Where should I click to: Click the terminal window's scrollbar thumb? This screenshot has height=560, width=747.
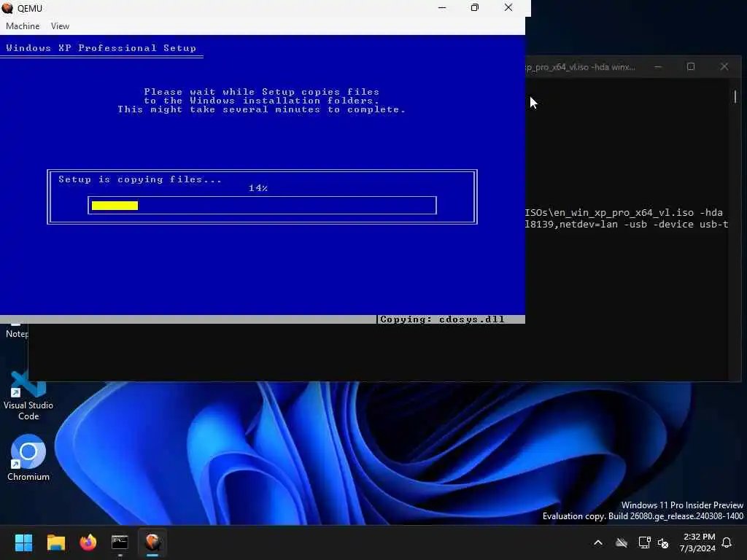click(735, 97)
